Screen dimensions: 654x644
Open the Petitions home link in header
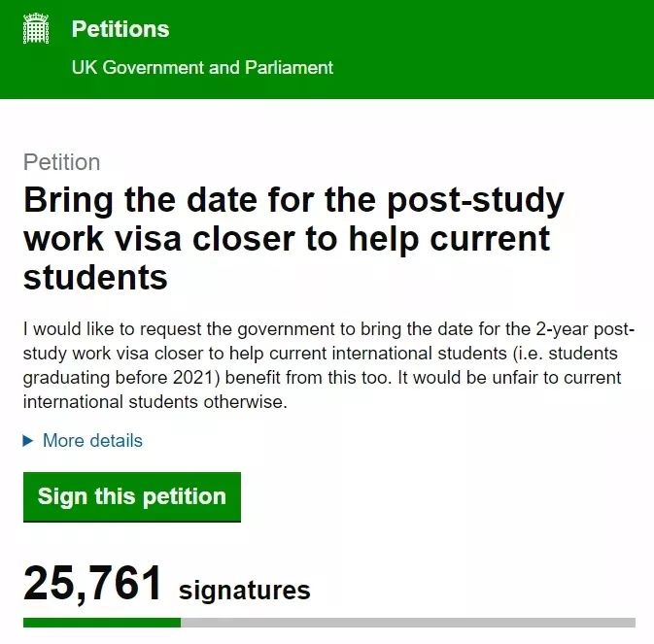pyautogui.click(x=120, y=29)
